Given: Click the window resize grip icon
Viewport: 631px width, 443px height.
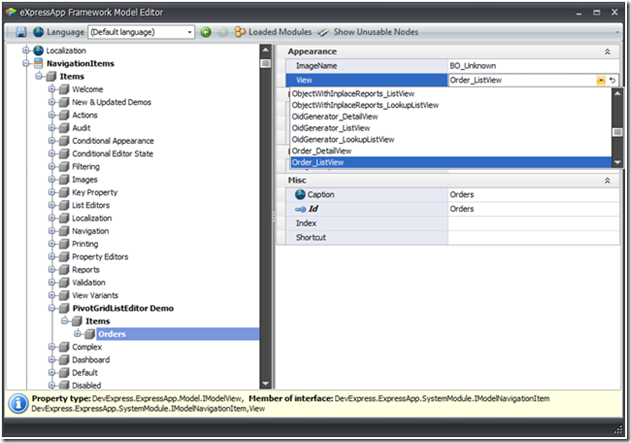Looking at the screenshot, I should coord(618,429).
